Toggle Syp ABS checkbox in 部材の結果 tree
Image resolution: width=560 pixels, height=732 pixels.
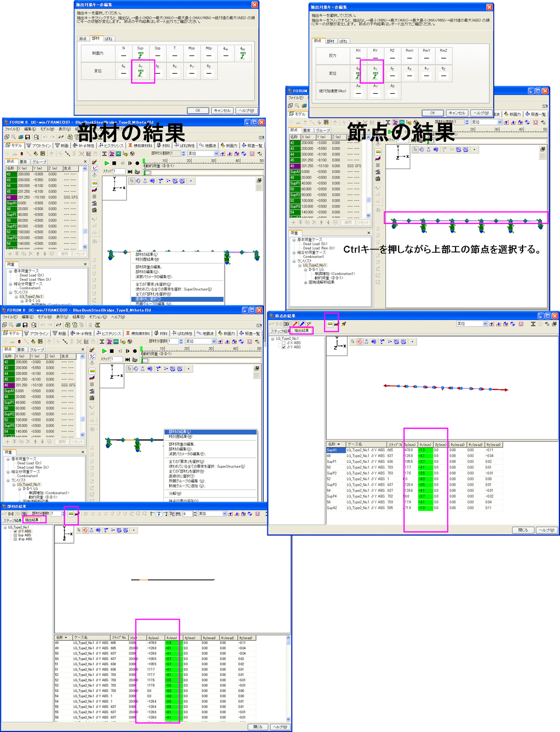click(15, 535)
